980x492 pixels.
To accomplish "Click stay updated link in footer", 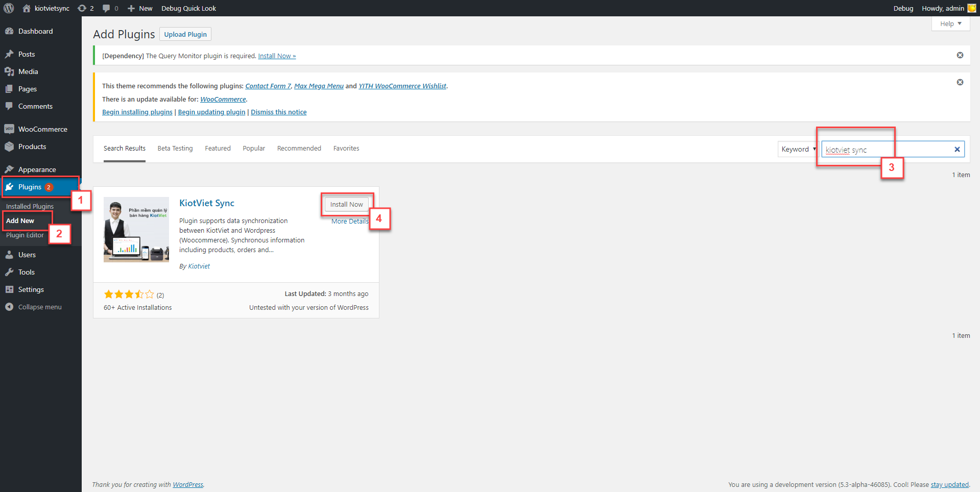I will click(x=949, y=485).
